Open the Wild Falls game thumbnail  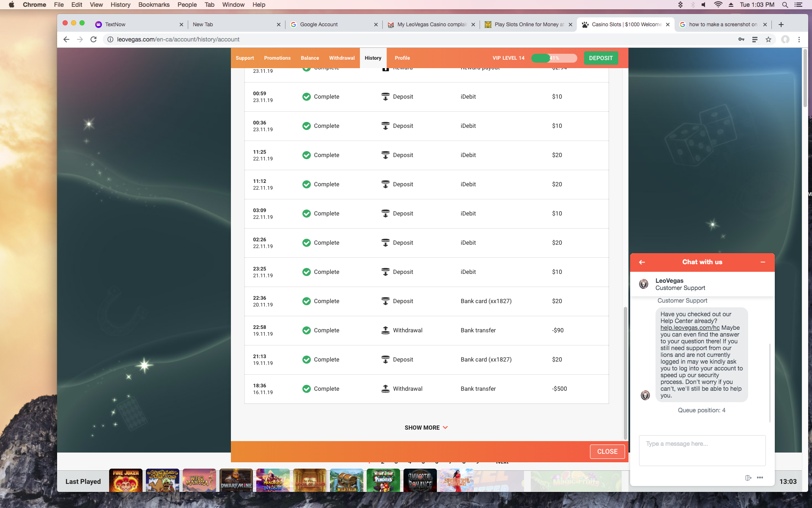point(346,480)
